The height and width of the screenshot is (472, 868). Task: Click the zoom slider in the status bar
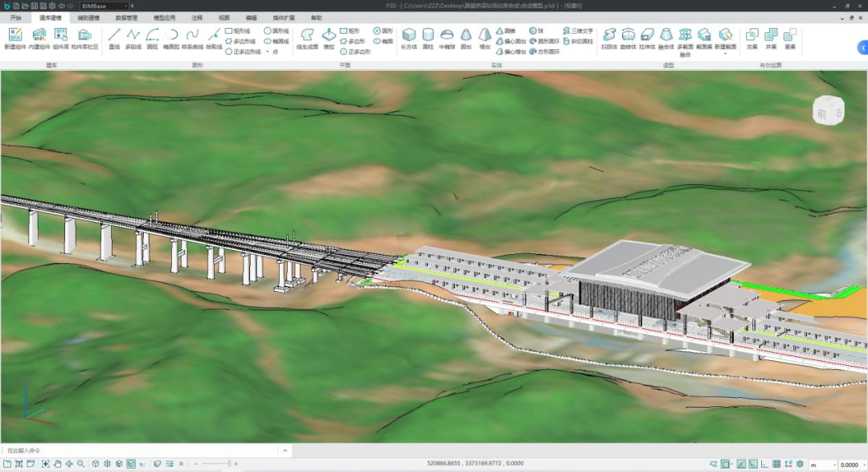click(215, 464)
